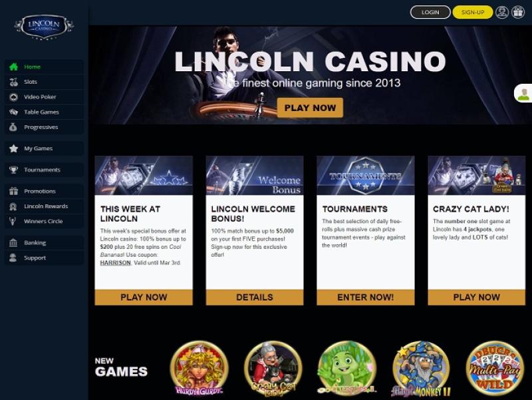The height and width of the screenshot is (400, 532).
Task: Open Deuces Multi-Pay Wild game icon
Action: [495, 368]
